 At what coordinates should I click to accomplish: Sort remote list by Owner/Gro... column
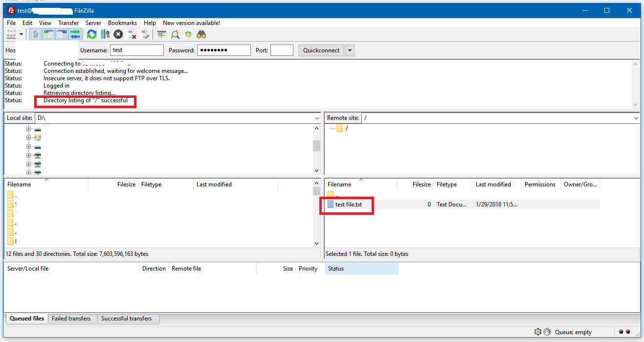(580, 184)
